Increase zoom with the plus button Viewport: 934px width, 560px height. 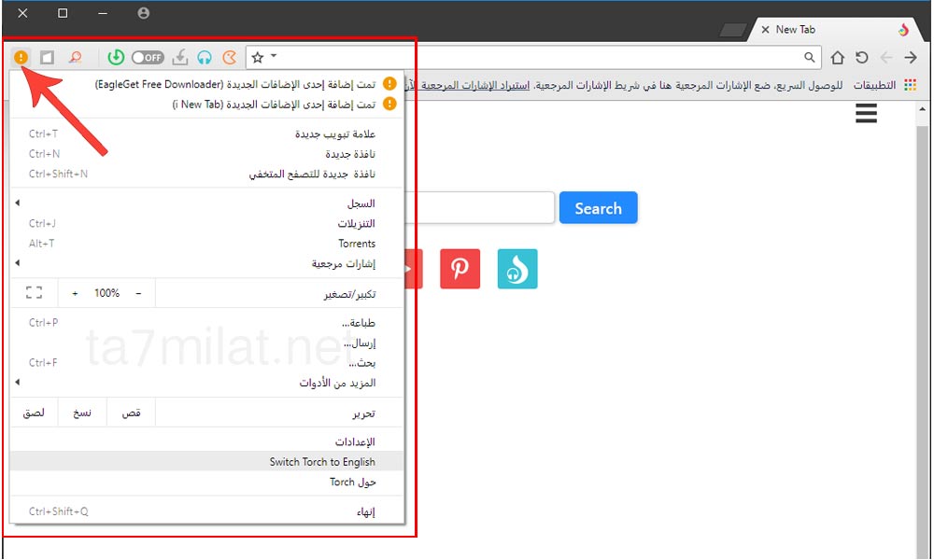tap(75, 293)
